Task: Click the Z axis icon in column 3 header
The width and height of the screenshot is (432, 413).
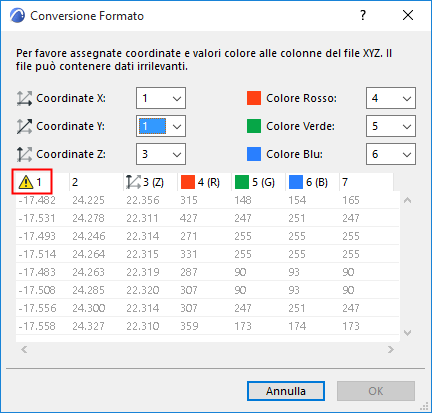Action: (133, 182)
